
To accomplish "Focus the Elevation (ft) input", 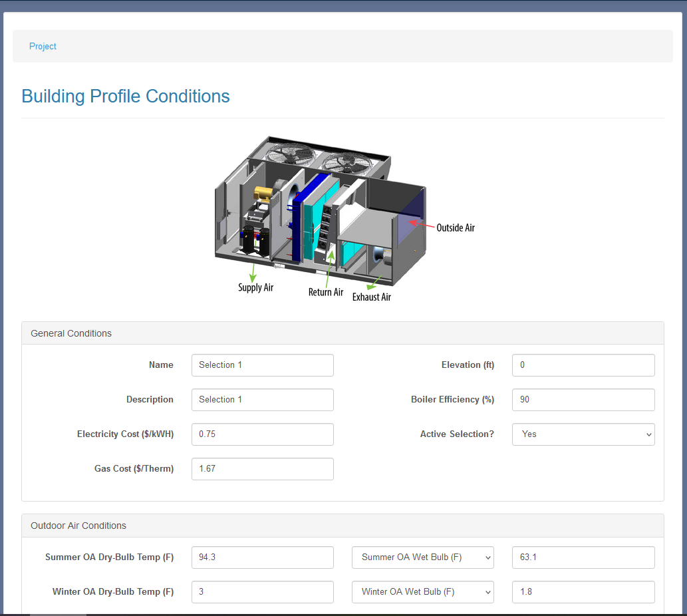I will [583, 365].
